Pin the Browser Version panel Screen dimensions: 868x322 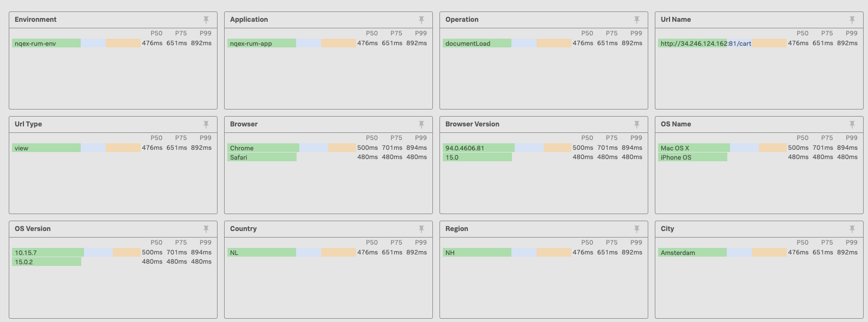coord(637,124)
